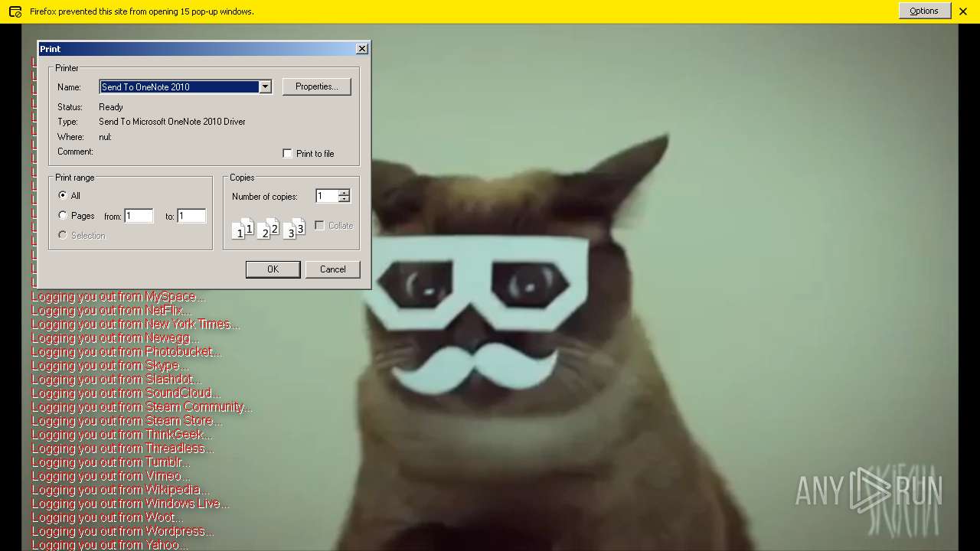
Task: Dismiss the yellow pop-up notification bar
Action: point(963,11)
